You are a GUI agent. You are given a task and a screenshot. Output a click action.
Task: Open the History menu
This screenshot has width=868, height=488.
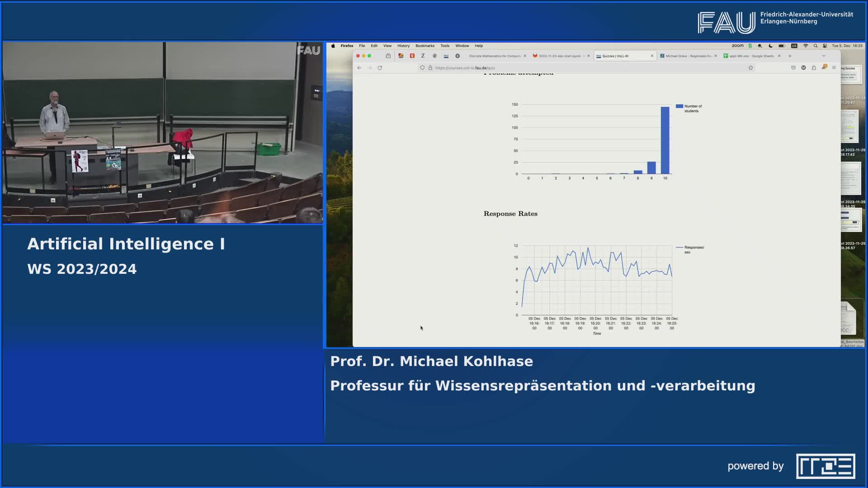pos(403,46)
